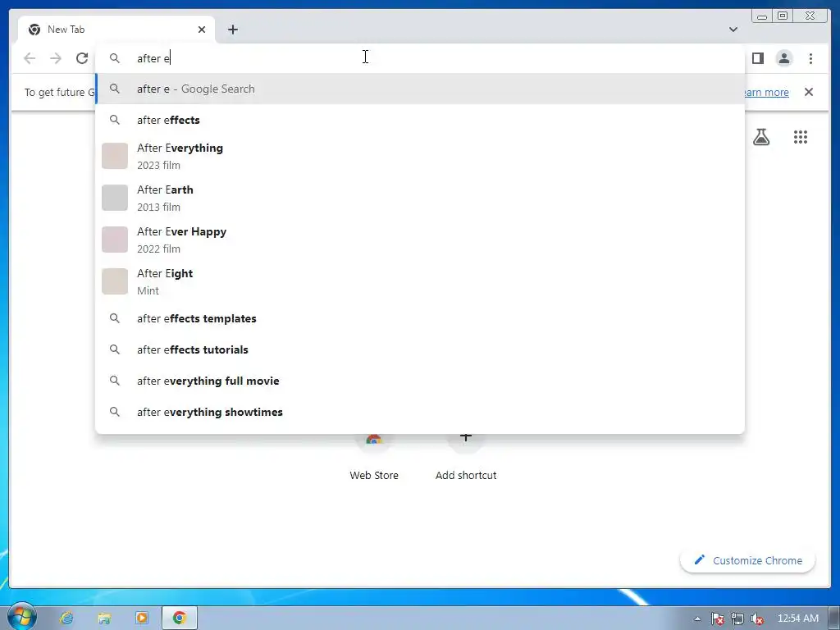
Task: Click the Chrome taskbar icon
Action: click(x=180, y=618)
